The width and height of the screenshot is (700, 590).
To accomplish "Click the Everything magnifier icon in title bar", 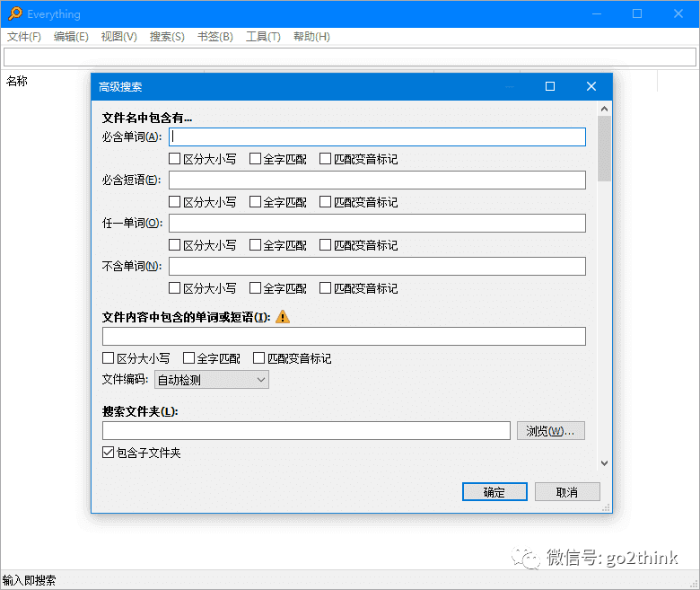I will [x=14, y=13].
